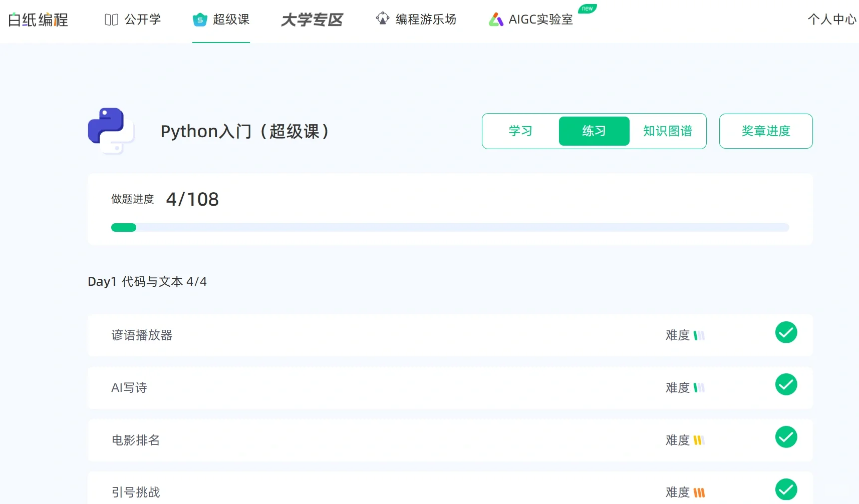859x504 pixels.
Task: Click the 4/108 progress count
Action: (x=192, y=199)
